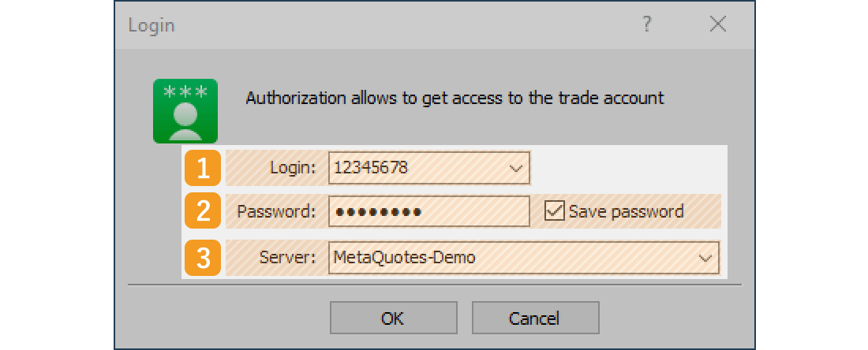Click the MetaQuotes-Demo server text
This screenshot has width=868, height=350.
pyautogui.click(x=404, y=258)
